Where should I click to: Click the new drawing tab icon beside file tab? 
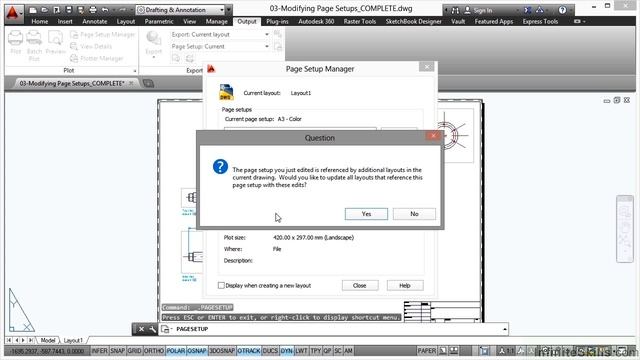[149, 83]
